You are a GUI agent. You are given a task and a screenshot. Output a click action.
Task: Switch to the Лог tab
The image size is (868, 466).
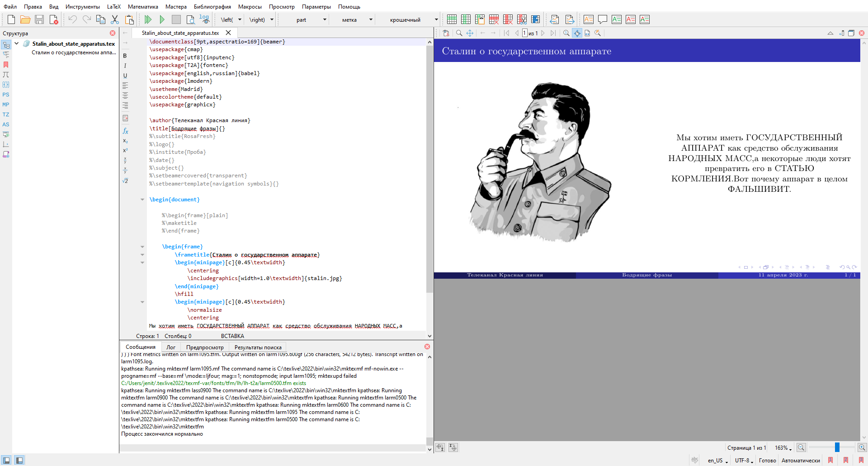(171, 347)
